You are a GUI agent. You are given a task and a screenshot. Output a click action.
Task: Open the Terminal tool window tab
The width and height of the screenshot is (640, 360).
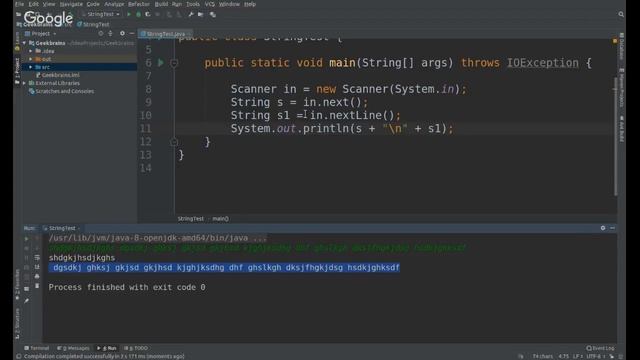point(37,348)
